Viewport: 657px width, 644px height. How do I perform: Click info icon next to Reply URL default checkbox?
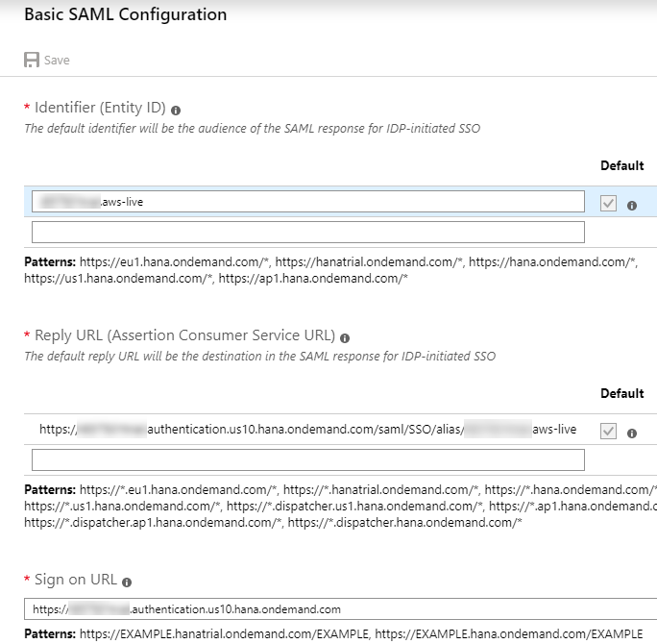click(x=632, y=433)
